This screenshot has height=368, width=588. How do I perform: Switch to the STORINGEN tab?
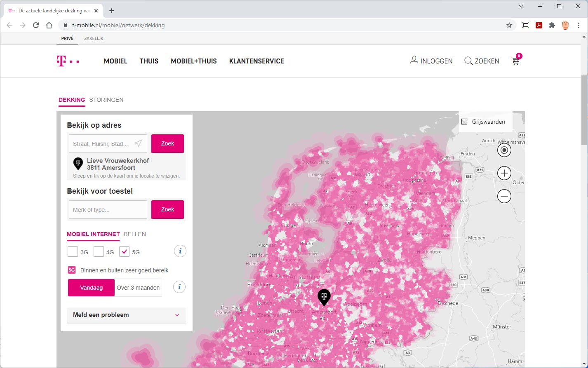[106, 100]
